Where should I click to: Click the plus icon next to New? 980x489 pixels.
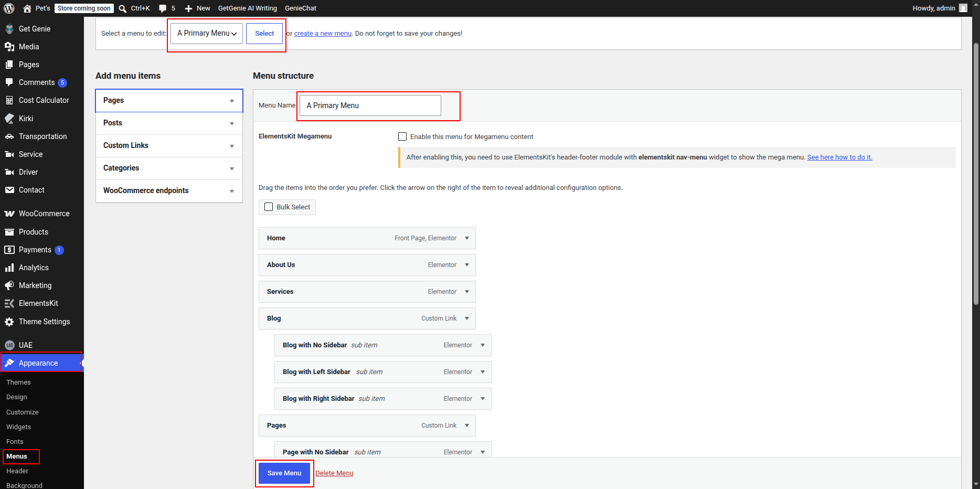(x=189, y=8)
